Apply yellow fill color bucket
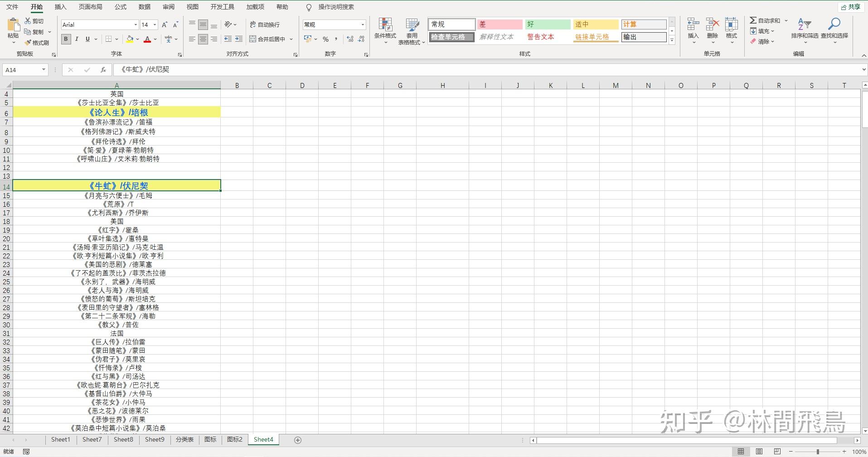Image resolution: width=868 pixels, height=457 pixels. (130, 39)
